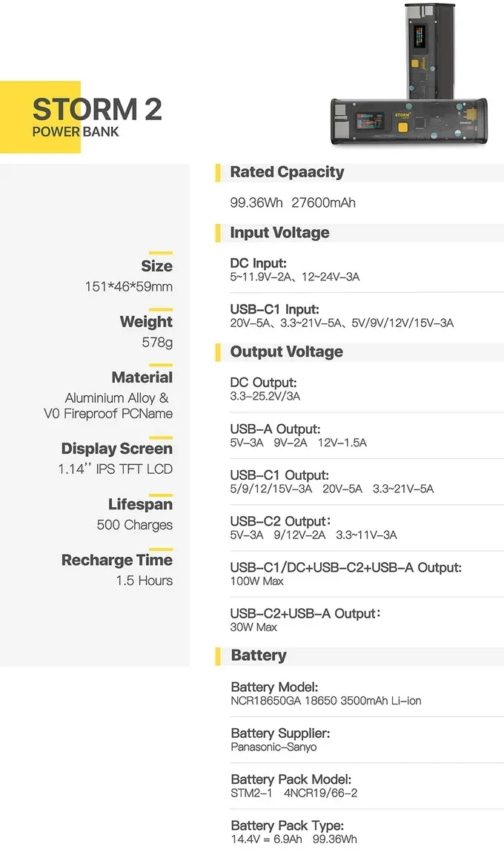Click the yellow button on the horizontal power bank
Viewport: 504px width, 852px height.
click(403, 128)
